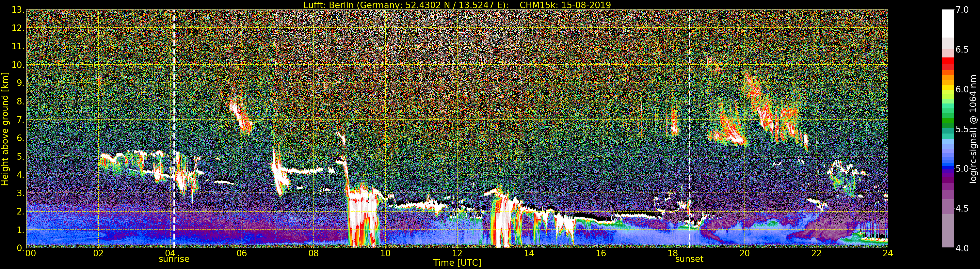Click the dashed white sunset line in the plot
The height and width of the screenshot is (269, 980).
(x=689, y=129)
